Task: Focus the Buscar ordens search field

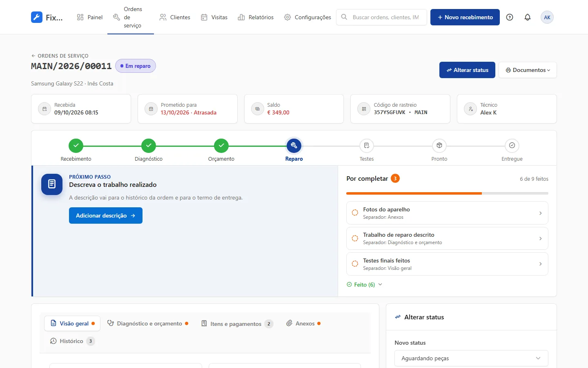Action: click(x=381, y=17)
